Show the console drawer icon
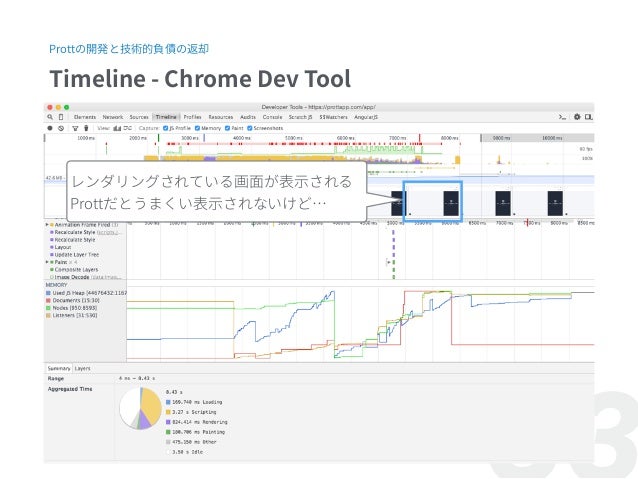Image resolution: width=638 pixels, height=479 pixels. [562, 117]
